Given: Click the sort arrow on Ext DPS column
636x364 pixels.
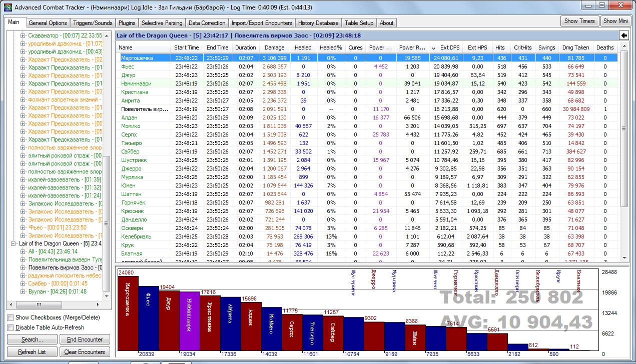Looking at the screenshot, I should [434, 47].
